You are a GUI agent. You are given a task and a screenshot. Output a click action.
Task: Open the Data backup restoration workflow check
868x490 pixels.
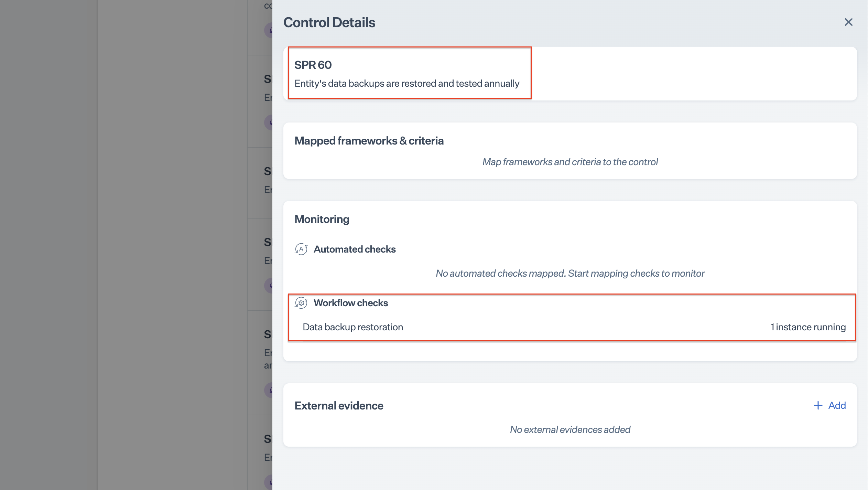point(352,327)
